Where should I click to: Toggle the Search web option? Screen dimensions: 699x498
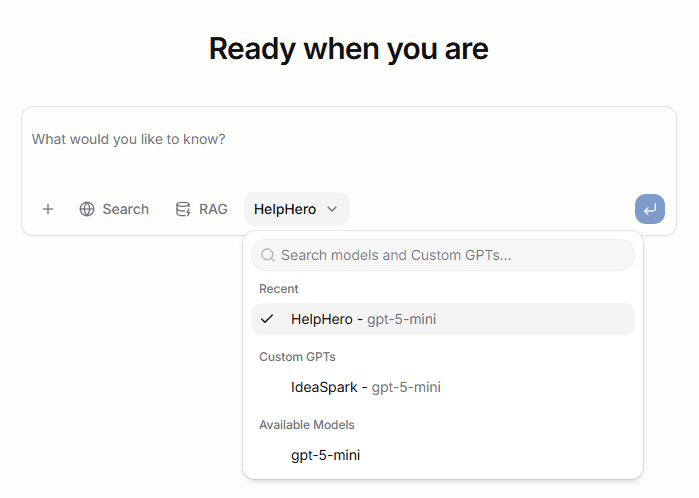(114, 209)
